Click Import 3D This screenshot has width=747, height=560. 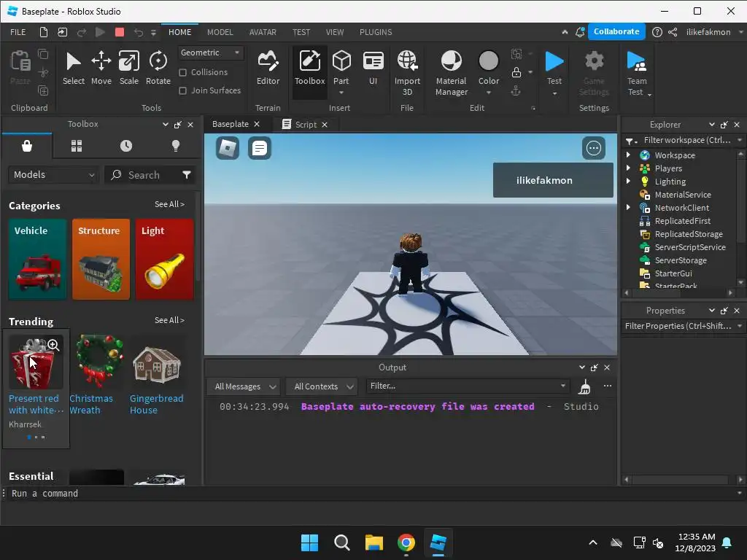click(407, 73)
